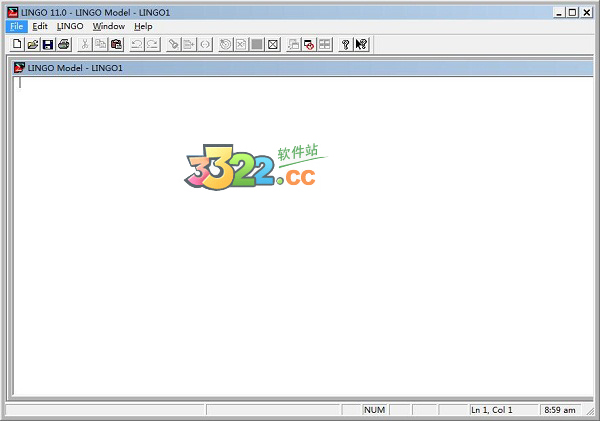
Task: Click the Cut scissors icon
Action: click(85, 44)
